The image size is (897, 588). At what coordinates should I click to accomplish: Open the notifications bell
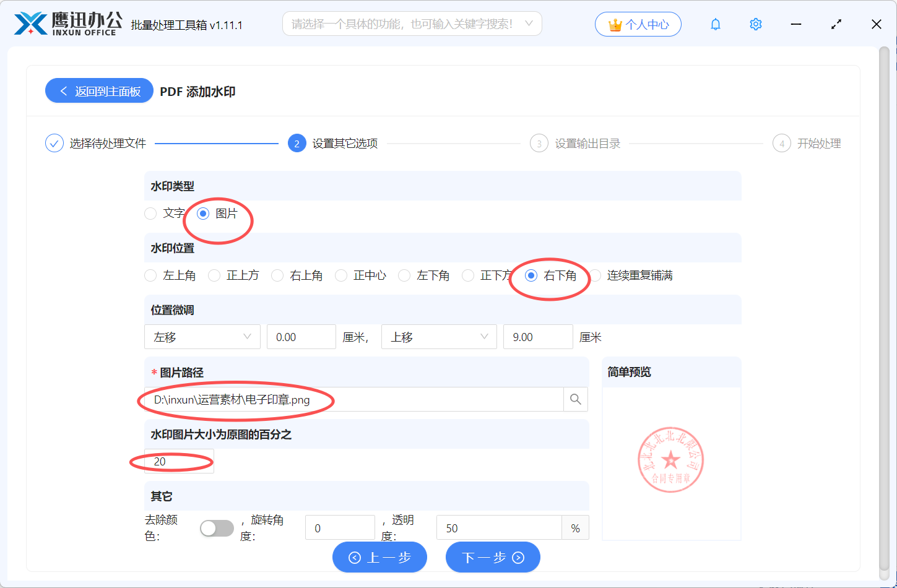[x=715, y=24]
